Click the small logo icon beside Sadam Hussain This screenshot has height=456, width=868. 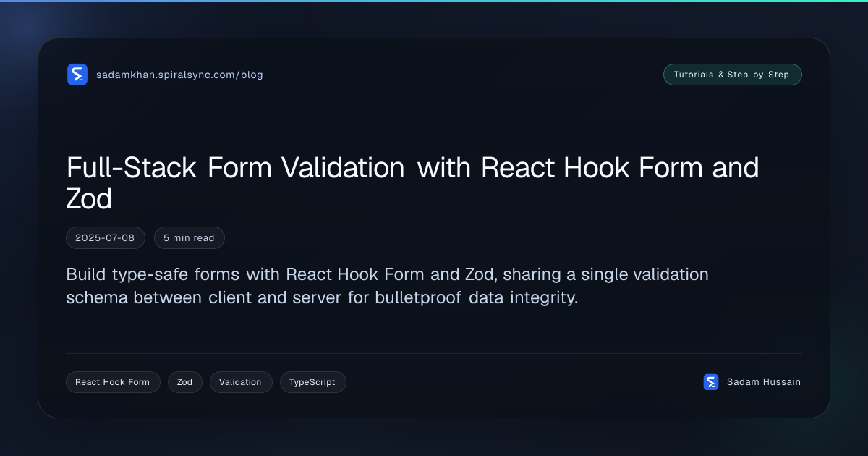pyautogui.click(x=711, y=382)
